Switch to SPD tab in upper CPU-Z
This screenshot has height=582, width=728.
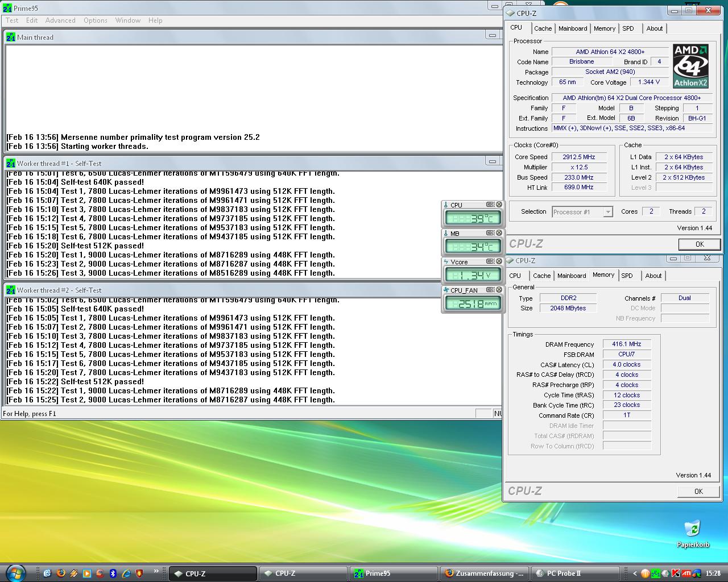(x=628, y=28)
